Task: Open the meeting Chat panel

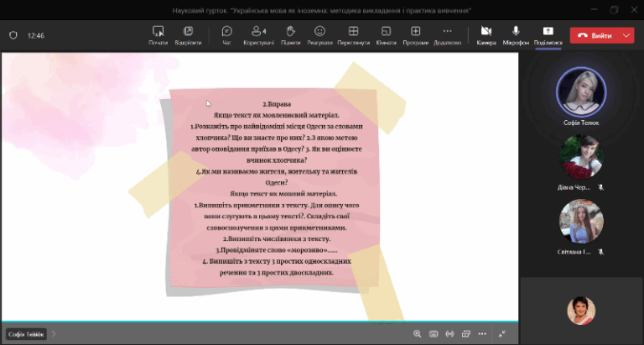Action: click(226, 34)
